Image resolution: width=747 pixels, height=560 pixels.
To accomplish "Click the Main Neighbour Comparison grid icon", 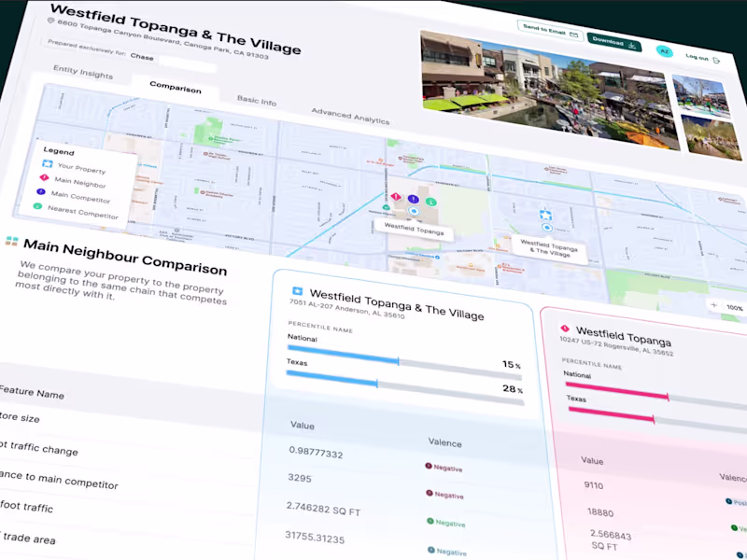I will pyautogui.click(x=11, y=241).
